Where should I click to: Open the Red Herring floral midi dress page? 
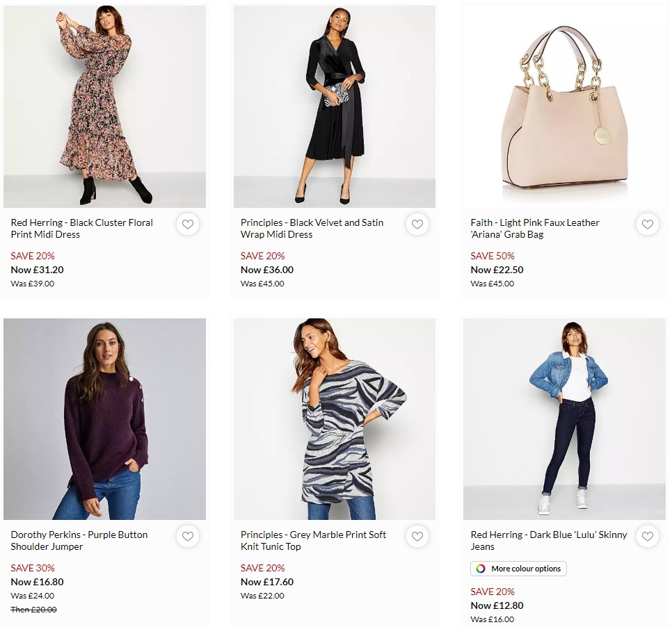click(x=81, y=229)
